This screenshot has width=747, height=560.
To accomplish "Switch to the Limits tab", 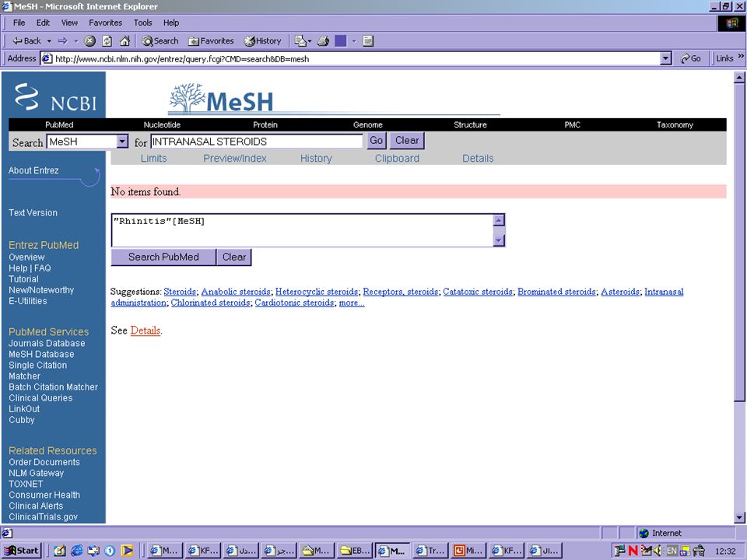I will pos(153,158).
